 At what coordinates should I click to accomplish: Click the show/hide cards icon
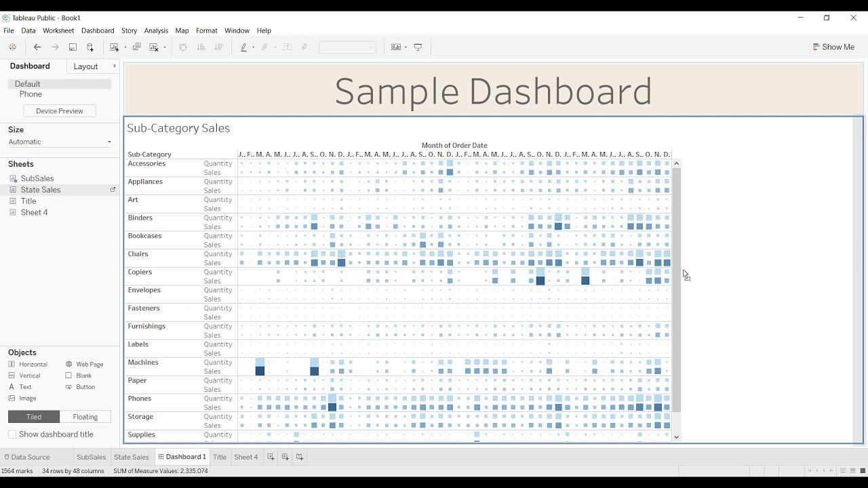pos(396,47)
